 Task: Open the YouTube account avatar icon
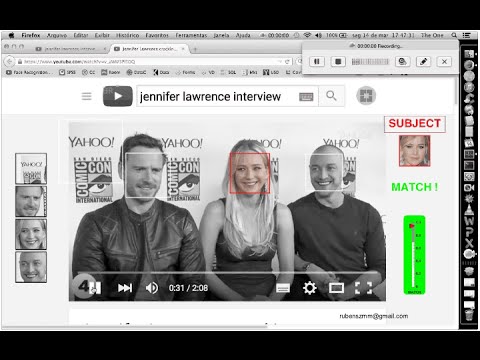[366, 96]
